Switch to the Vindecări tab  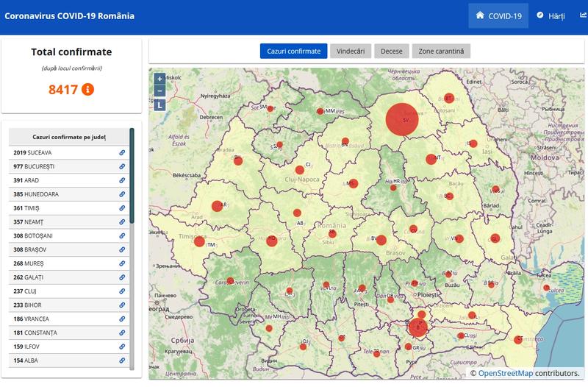(x=350, y=52)
